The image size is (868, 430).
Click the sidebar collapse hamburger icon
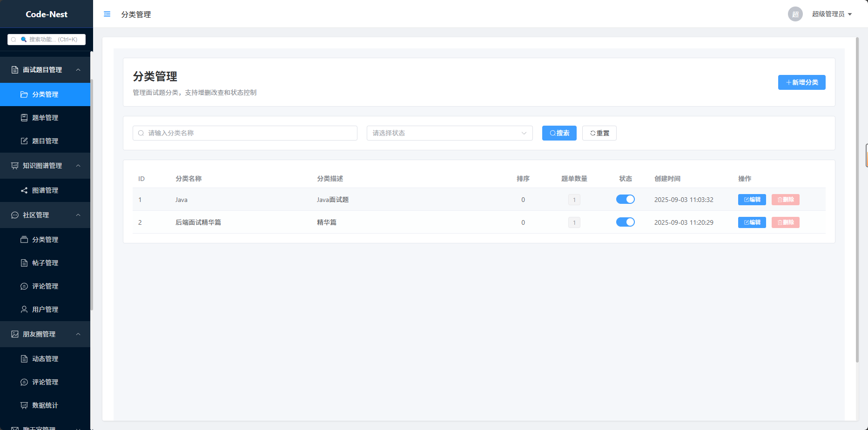(x=107, y=14)
